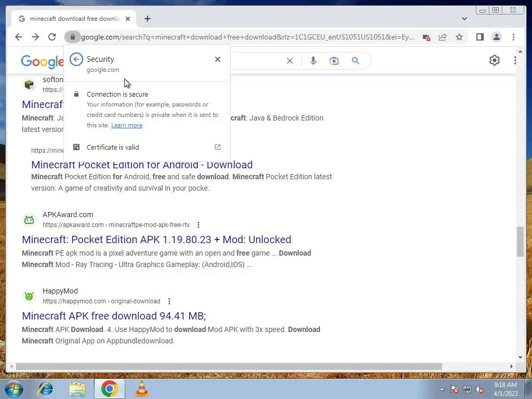Click the Google search magnifier button
Screen dimensions: 532x399
click(x=355, y=61)
